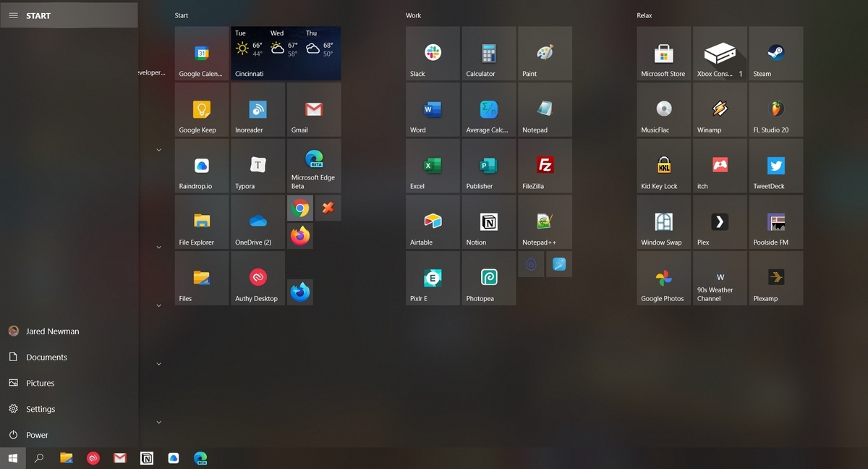The image size is (868, 469).
Task: Expand the bottom app list chevron
Action: tap(158, 423)
